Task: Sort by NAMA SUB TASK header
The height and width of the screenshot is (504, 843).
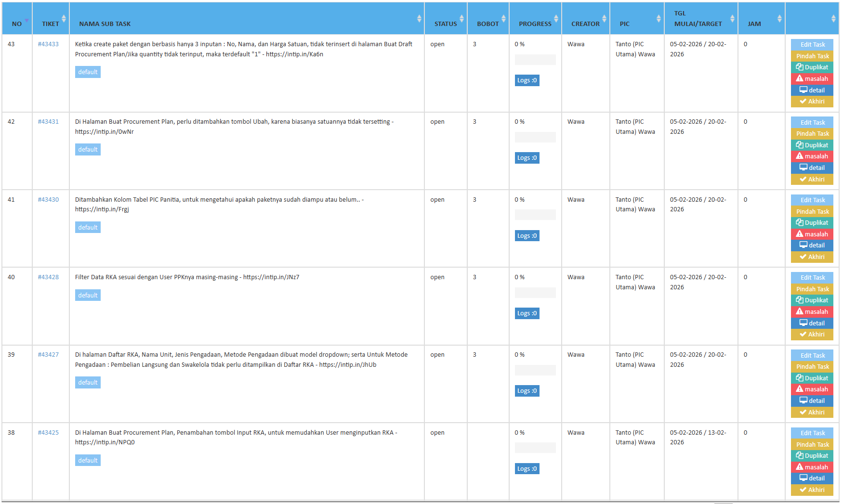Action: (105, 24)
